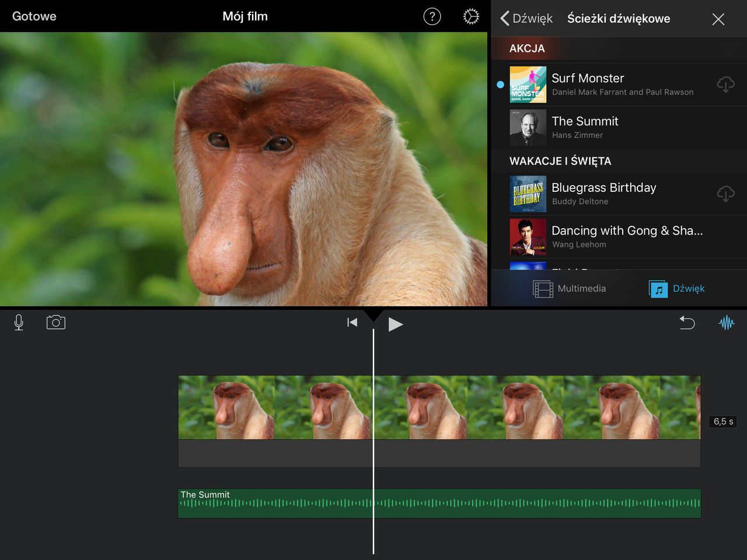Select The Summit by Hans Zimmer
Image resolution: width=747 pixels, height=560 pixels.
pyautogui.click(x=619, y=127)
